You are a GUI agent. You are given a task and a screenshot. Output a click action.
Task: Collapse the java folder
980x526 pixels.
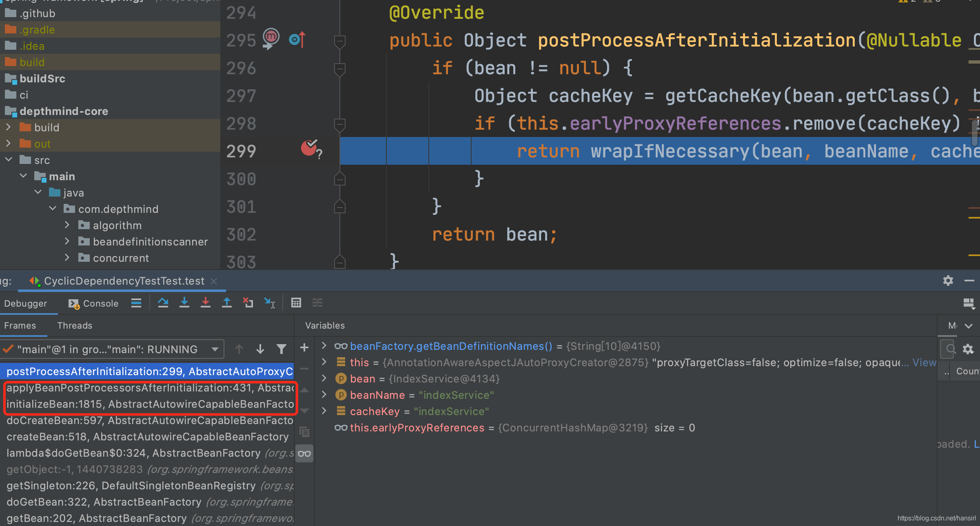coord(38,192)
